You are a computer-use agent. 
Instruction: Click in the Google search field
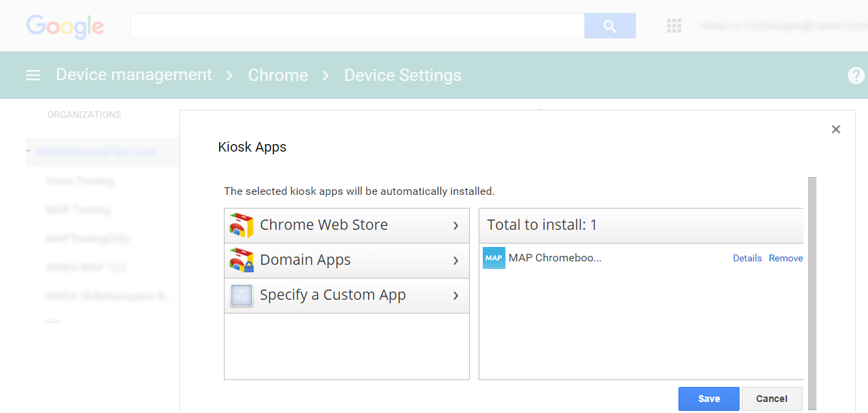coord(357,26)
